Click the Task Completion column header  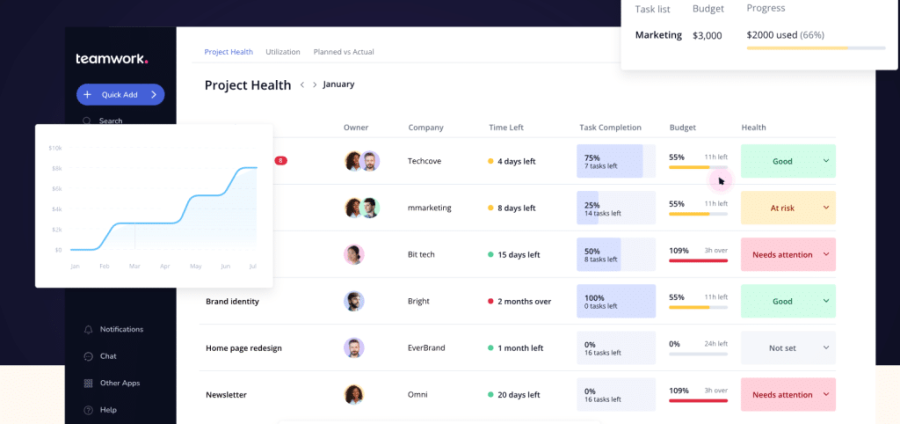[x=610, y=127]
